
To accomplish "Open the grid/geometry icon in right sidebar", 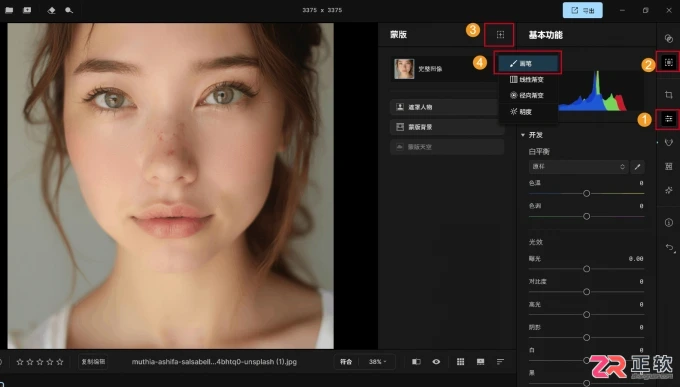I will click(668, 166).
